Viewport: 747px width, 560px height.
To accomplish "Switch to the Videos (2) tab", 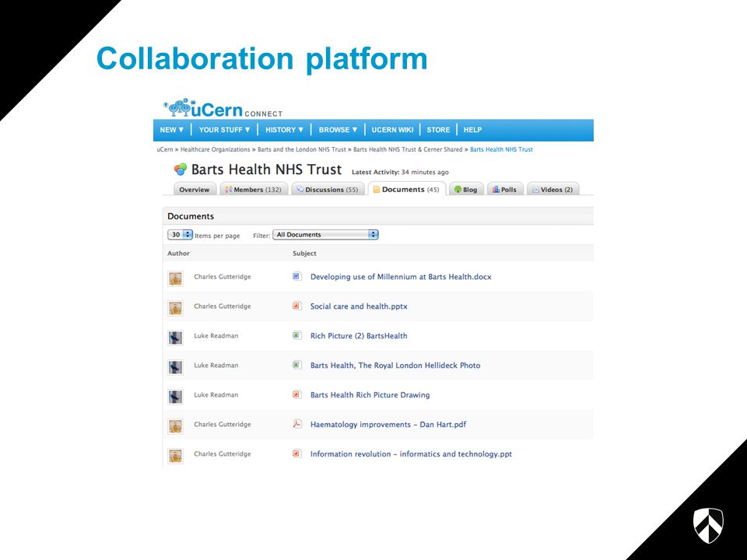I will click(x=552, y=189).
